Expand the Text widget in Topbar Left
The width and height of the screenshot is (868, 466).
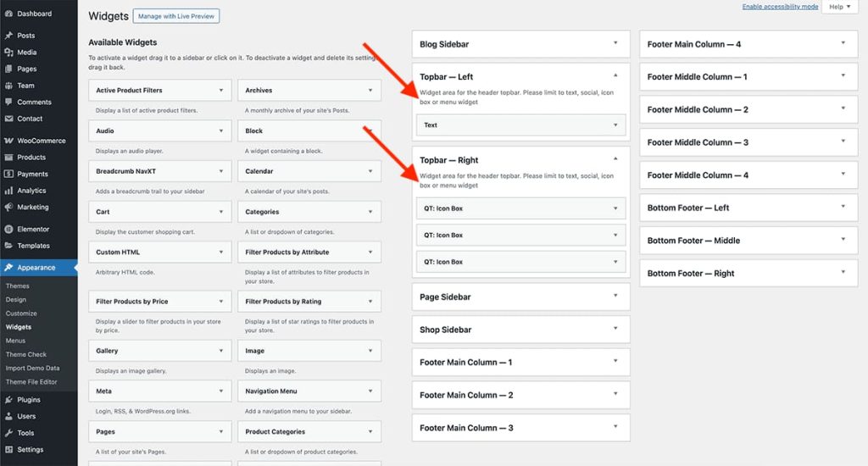615,125
